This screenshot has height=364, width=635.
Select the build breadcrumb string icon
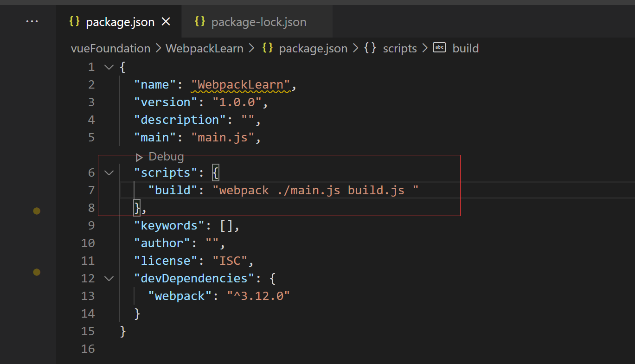[x=439, y=48]
